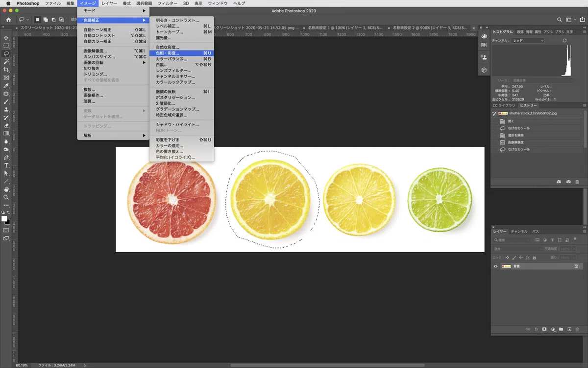Screen dimensions: 588x368
Task: Select the Blur tool
Action: [6, 141]
